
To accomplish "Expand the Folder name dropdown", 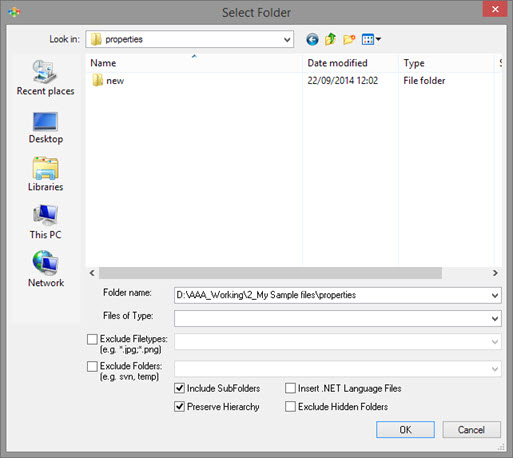I will 495,295.
